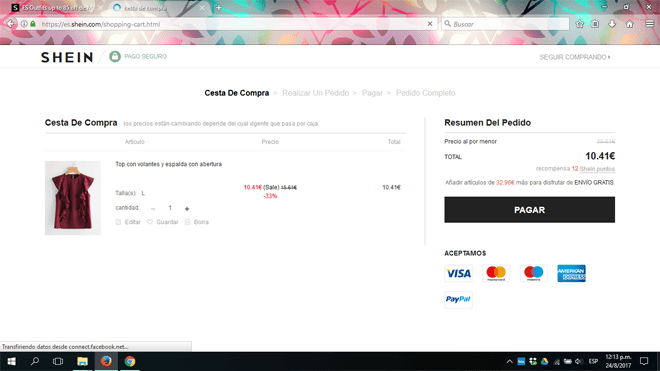Click the Borra trash icon

pos(188,222)
